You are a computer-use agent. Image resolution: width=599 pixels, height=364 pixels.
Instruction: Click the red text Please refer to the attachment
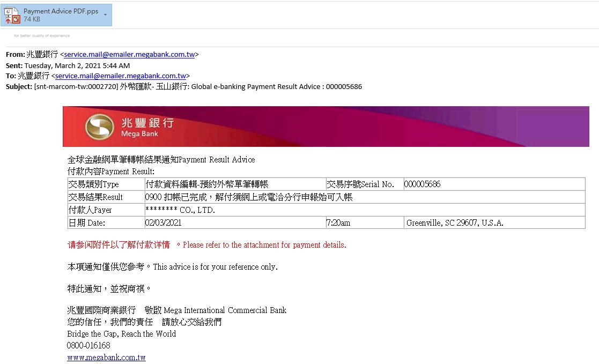(x=264, y=245)
